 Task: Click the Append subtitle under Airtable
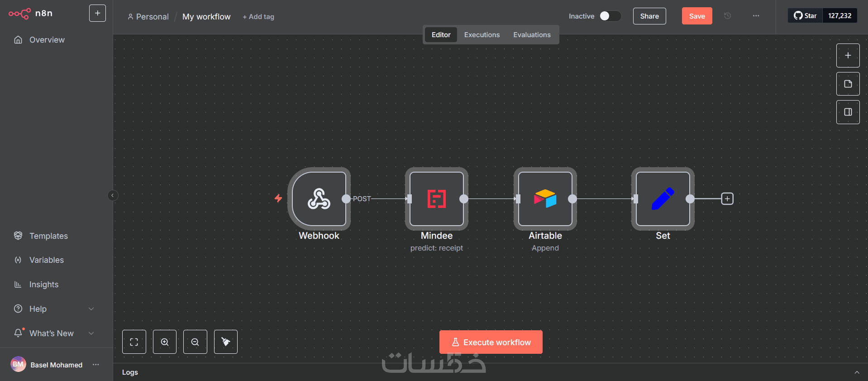pyautogui.click(x=545, y=248)
